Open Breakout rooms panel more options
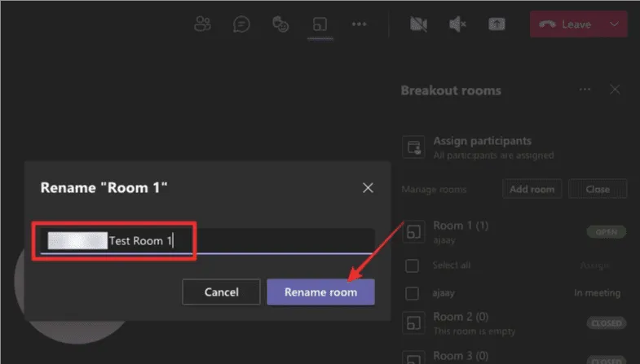The image size is (640, 364). [x=585, y=90]
